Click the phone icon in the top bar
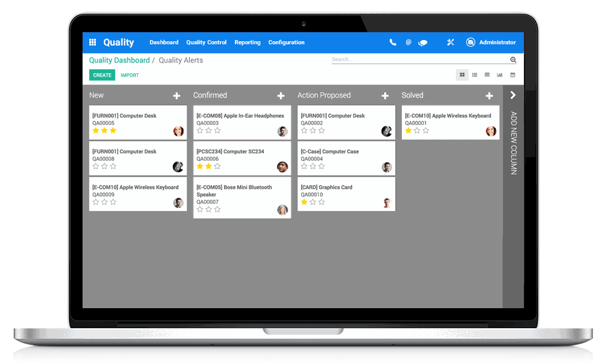607x364 pixels. tap(392, 42)
